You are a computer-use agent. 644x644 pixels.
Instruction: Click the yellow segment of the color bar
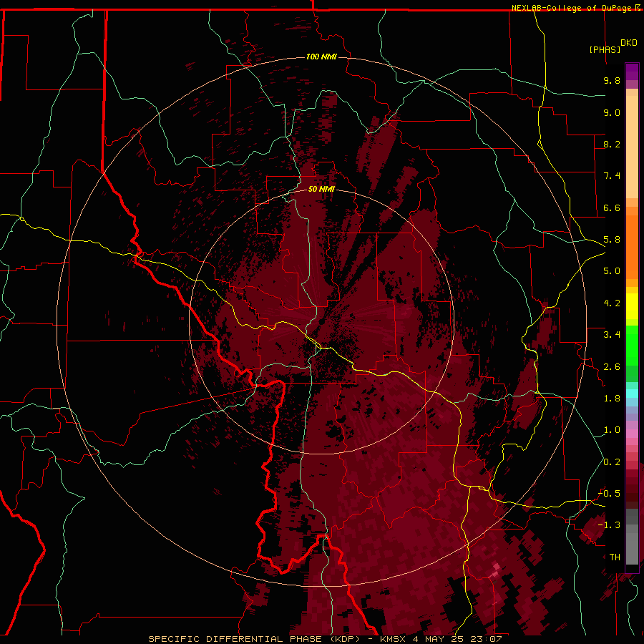tap(632, 306)
